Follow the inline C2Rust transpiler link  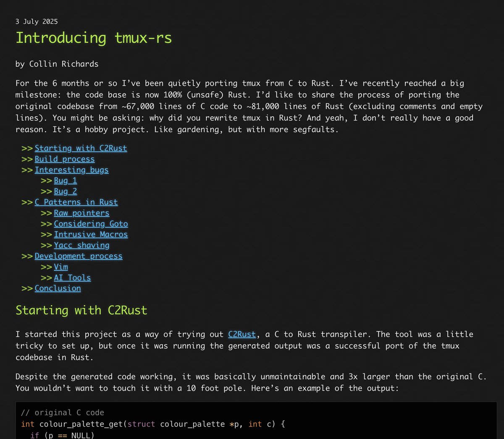pos(242,334)
